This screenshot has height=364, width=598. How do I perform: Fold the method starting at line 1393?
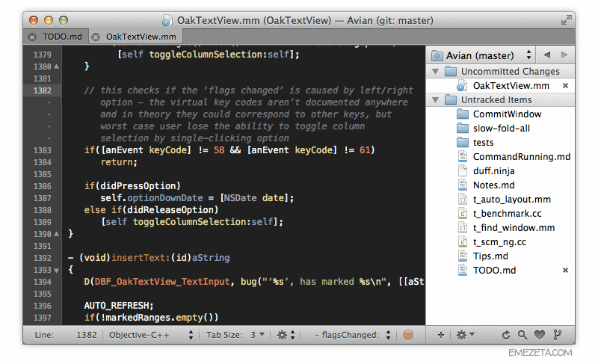pyautogui.click(x=57, y=271)
